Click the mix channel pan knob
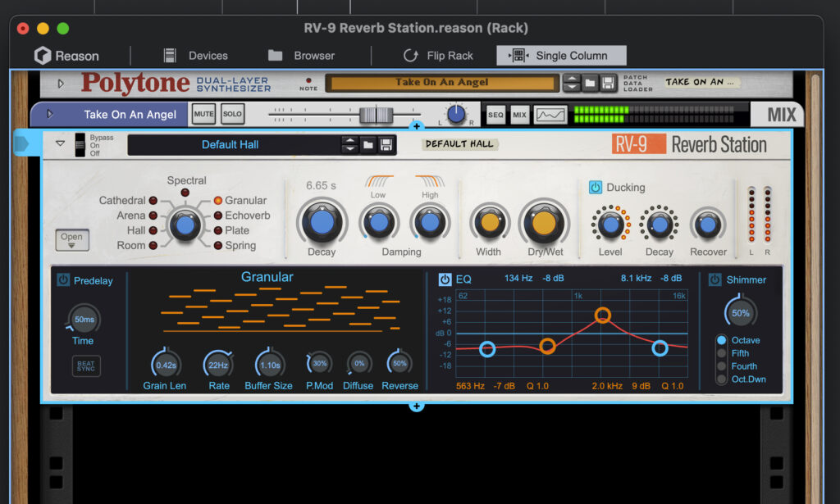This screenshot has height=504, width=840. point(456,114)
